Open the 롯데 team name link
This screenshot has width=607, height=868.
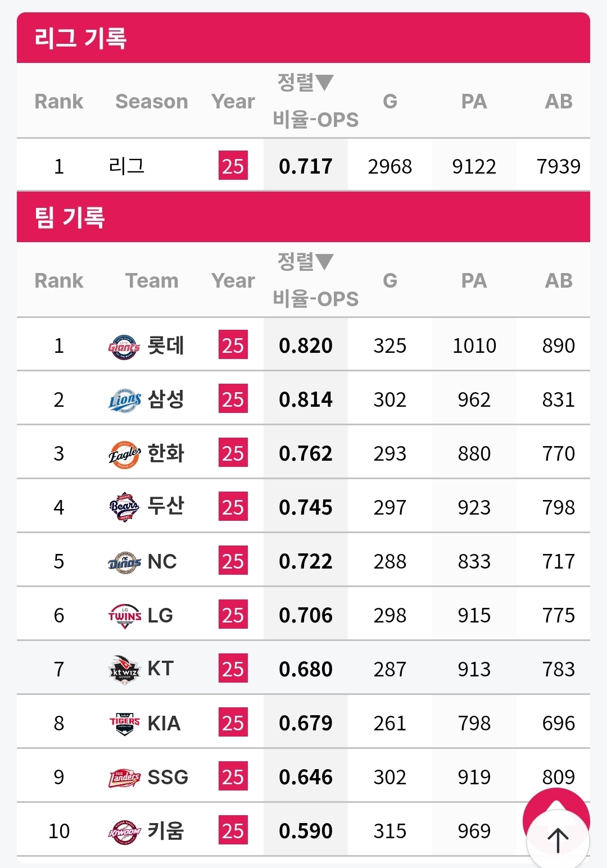[x=166, y=346]
